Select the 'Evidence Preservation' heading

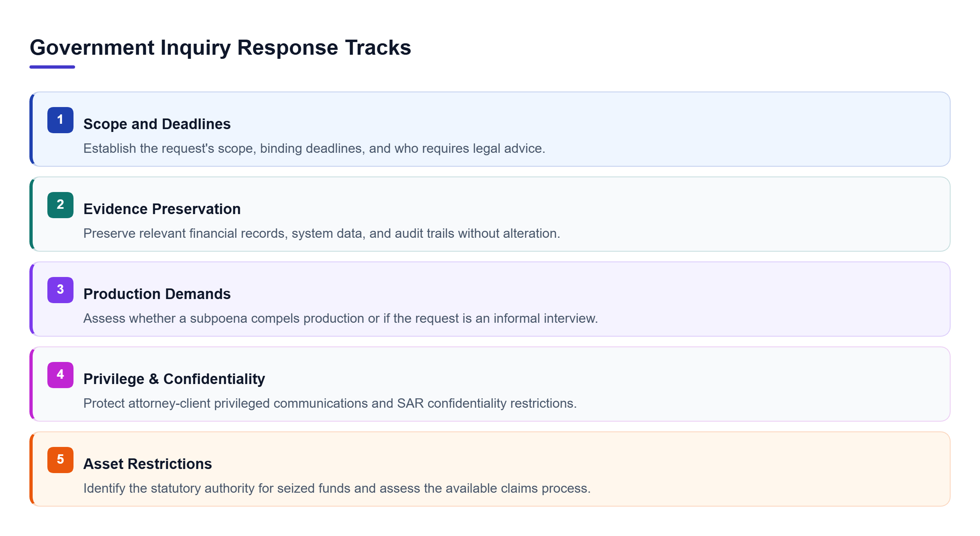(162, 209)
